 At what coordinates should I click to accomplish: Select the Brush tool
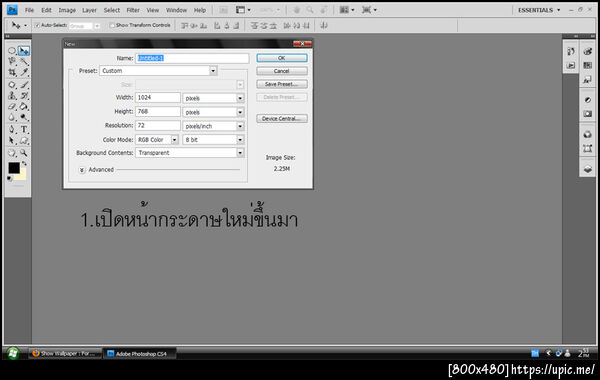click(24, 85)
